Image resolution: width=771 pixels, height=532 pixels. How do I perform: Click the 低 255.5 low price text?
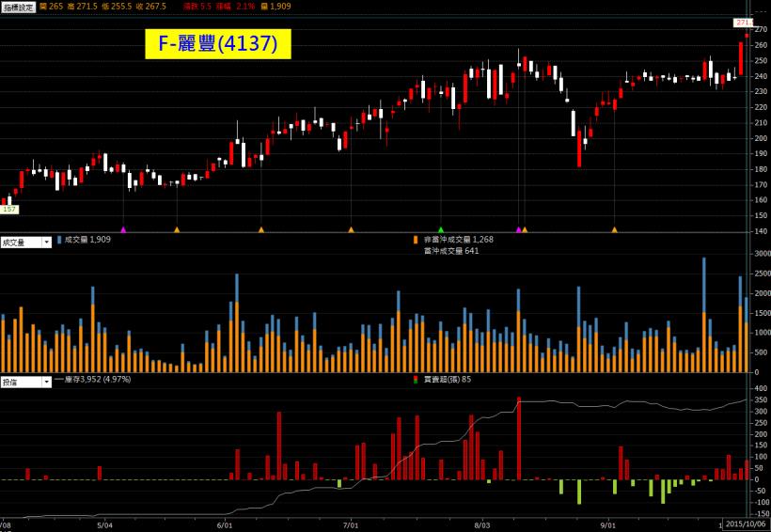click(118, 7)
